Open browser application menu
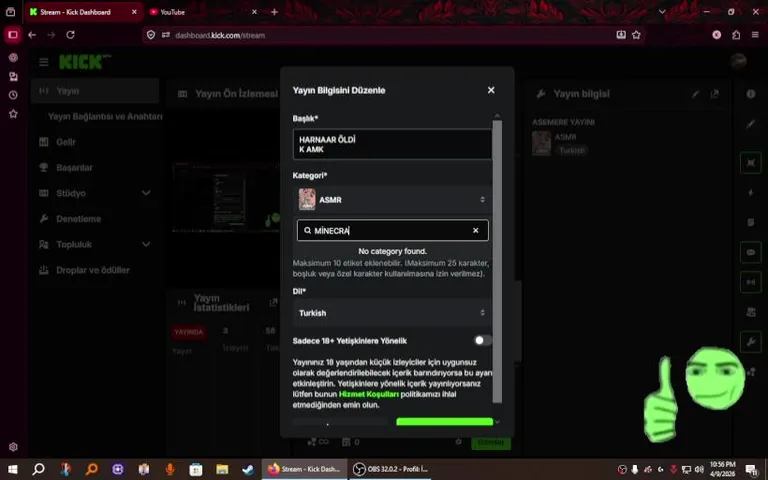The width and height of the screenshot is (768, 480). (755, 35)
